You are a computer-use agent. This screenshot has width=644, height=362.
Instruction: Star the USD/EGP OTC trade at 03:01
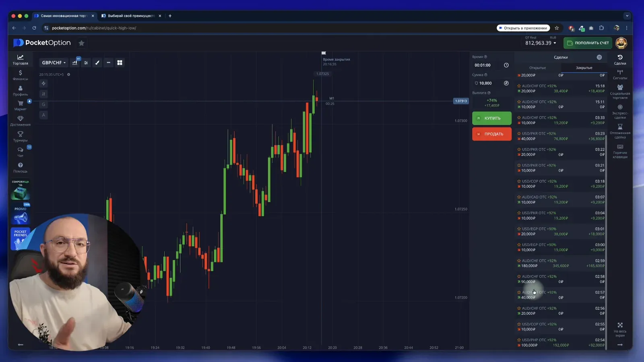coord(519,229)
